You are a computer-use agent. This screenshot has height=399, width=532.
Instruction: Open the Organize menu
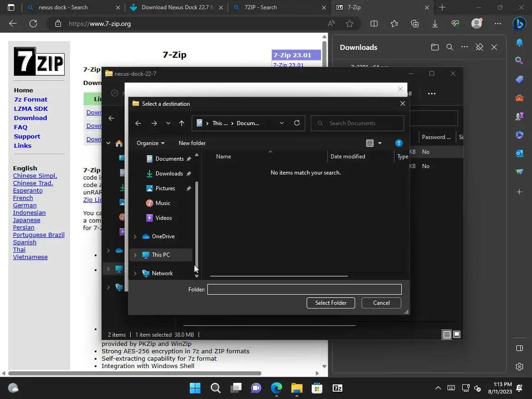pos(150,143)
